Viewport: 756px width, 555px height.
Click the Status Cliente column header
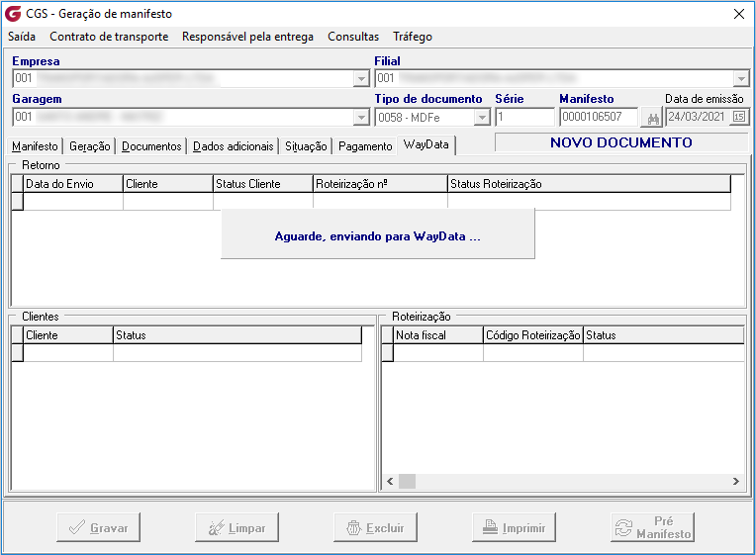click(263, 184)
